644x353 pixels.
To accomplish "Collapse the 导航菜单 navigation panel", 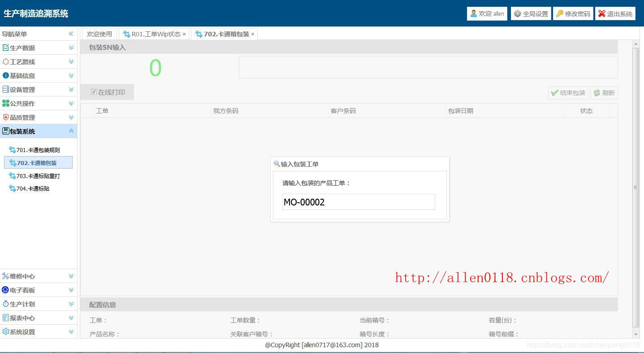I will tap(71, 34).
